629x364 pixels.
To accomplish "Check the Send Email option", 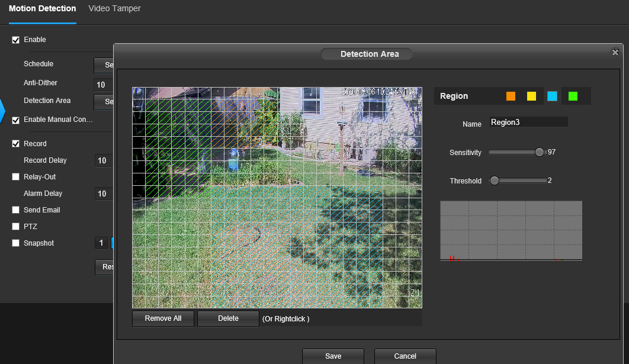I will coord(15,210).
